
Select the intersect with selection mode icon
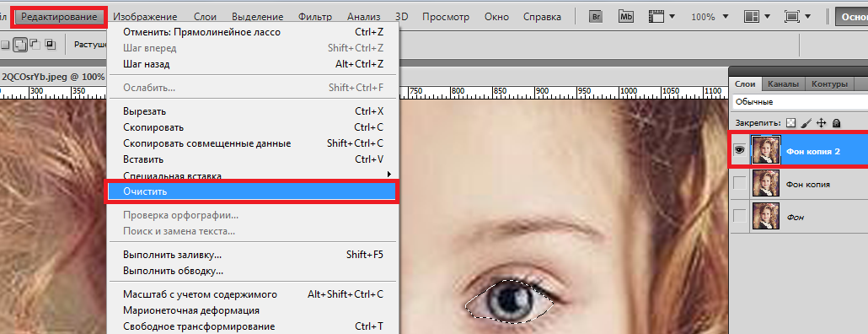51,45
